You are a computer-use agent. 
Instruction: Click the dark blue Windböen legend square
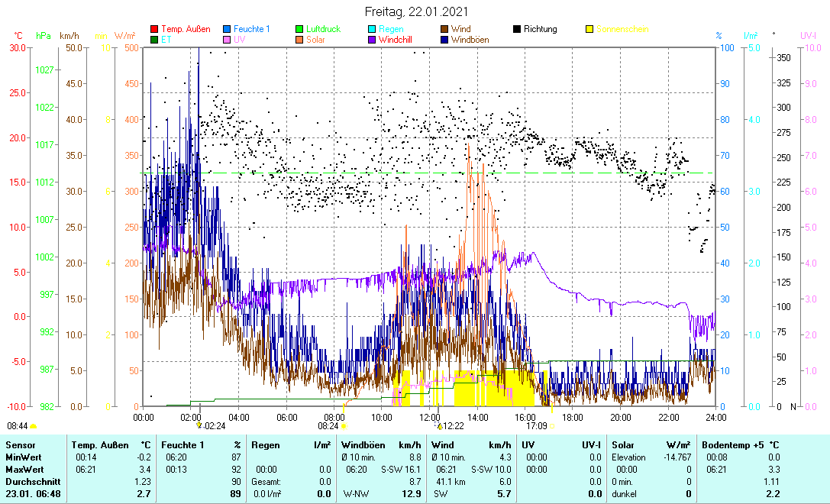pyautogui.click(x=444, y=40)
